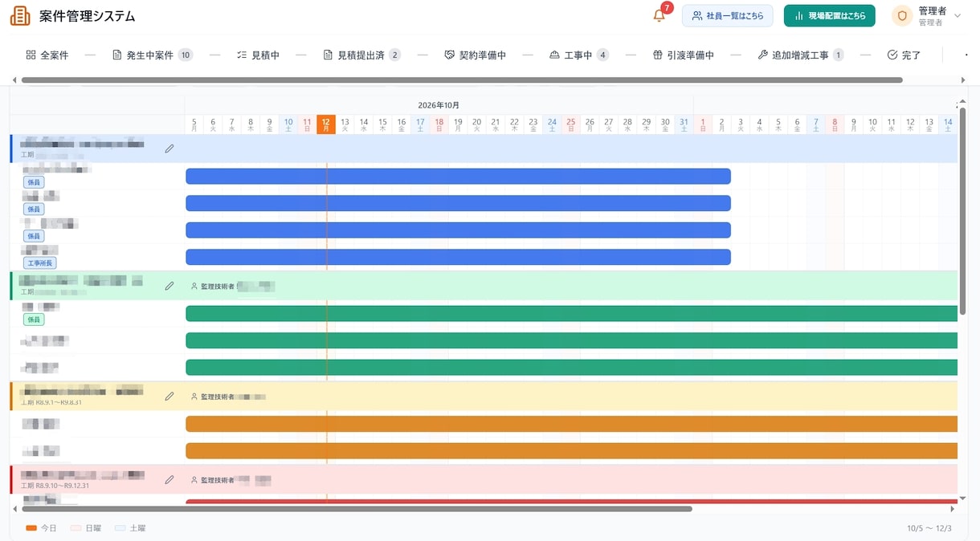The image size is (980, 541).
Task: Click the date header for the 25th (日)
Action: click(571, 124)
